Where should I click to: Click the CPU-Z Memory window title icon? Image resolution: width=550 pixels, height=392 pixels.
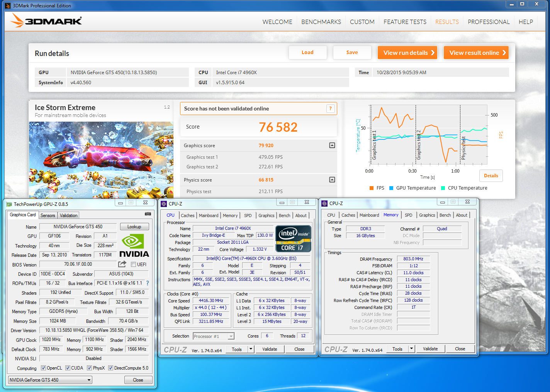324,203
